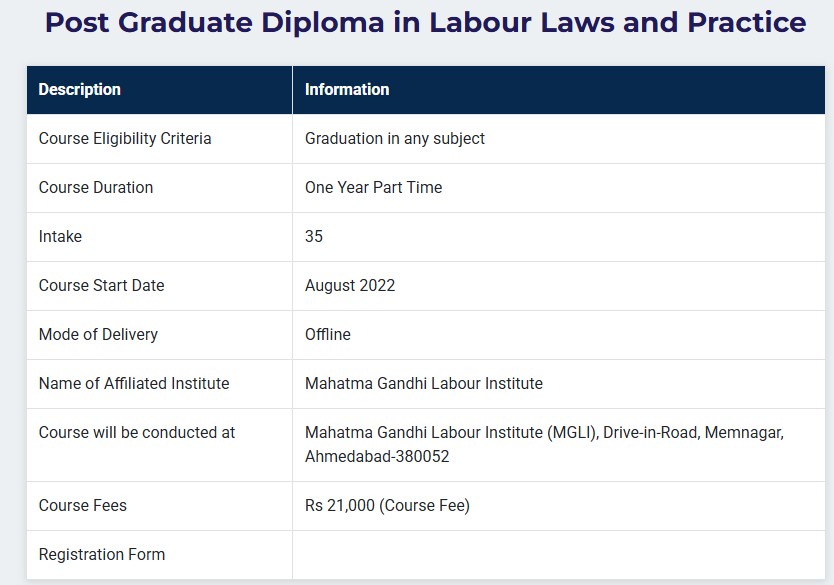
Task: Select the August 2022 value
Action: 350,286
